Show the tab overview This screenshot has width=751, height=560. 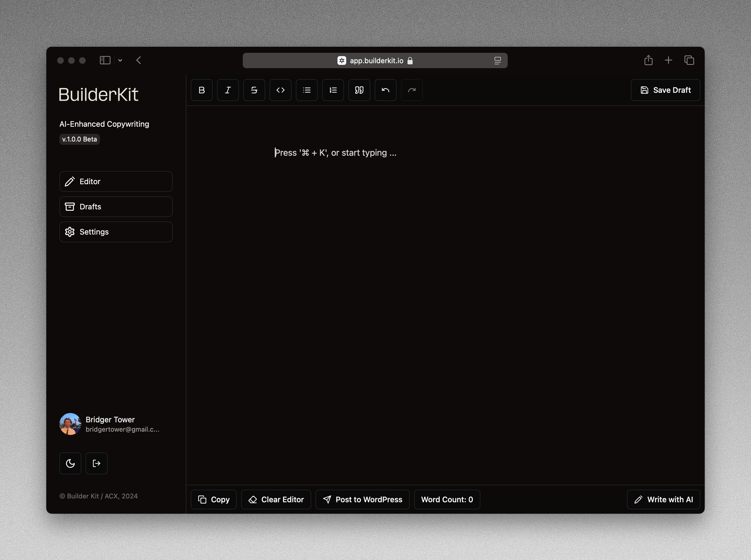pos(689,60)
